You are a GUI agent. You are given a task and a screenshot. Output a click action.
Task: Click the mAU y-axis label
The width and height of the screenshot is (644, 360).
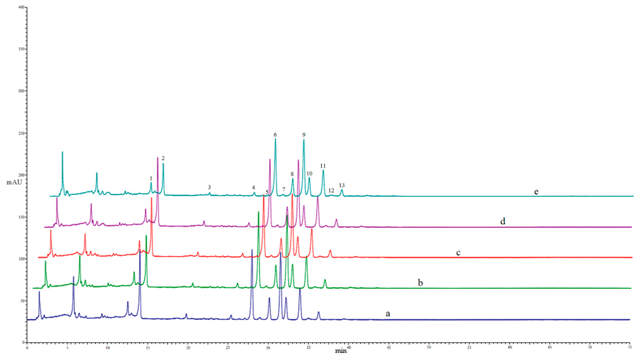[x=14, y=182]
